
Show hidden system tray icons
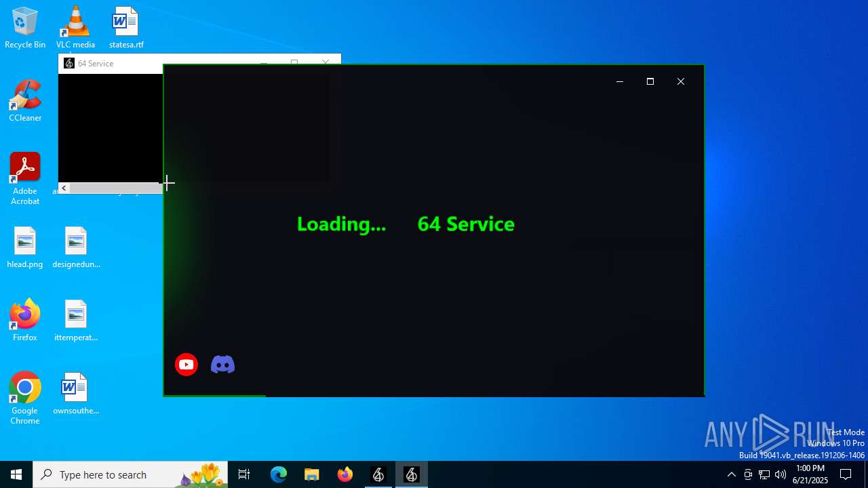coord(731,474)
